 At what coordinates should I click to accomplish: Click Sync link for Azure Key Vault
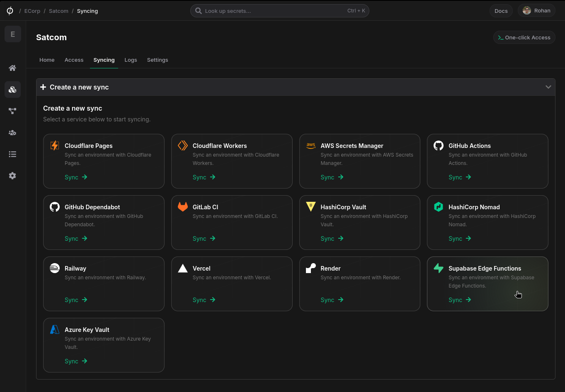(x=76, y=361)
